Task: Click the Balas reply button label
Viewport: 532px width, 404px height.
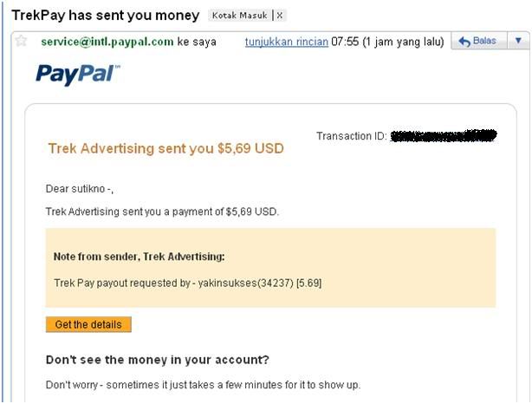Action: pos(485,42)
